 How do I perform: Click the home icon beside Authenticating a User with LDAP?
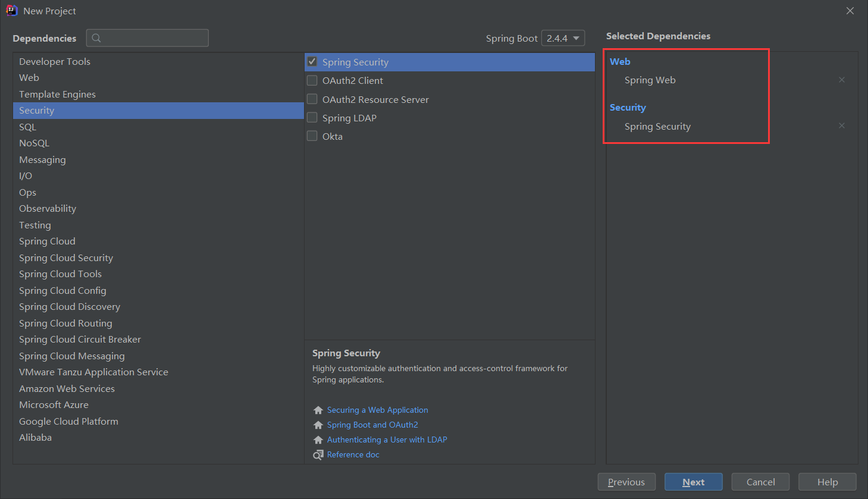click(318, 440)
